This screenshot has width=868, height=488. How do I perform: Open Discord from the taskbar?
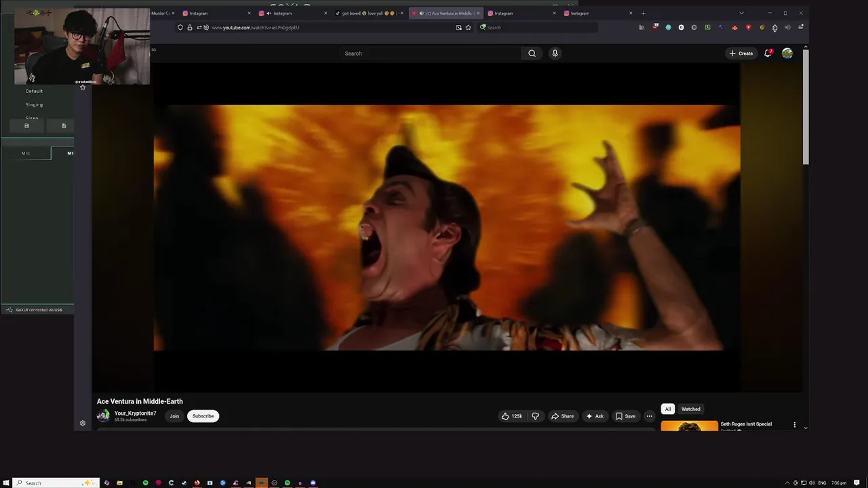click(313, 483)
